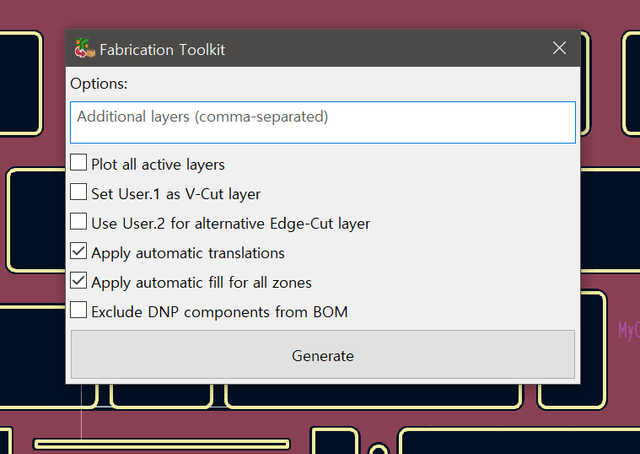
Task: Select the small square pad at bottom center
Action: 334,440
